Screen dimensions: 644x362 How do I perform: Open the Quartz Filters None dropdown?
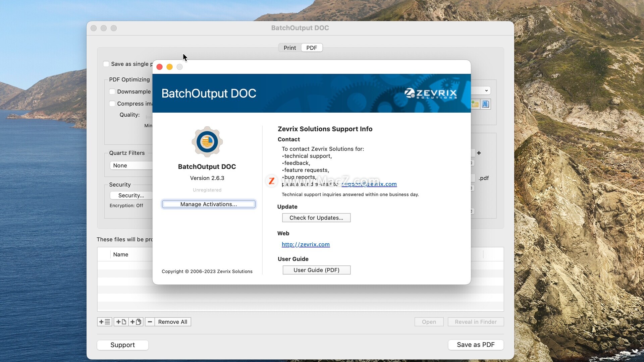click(131, 166)
